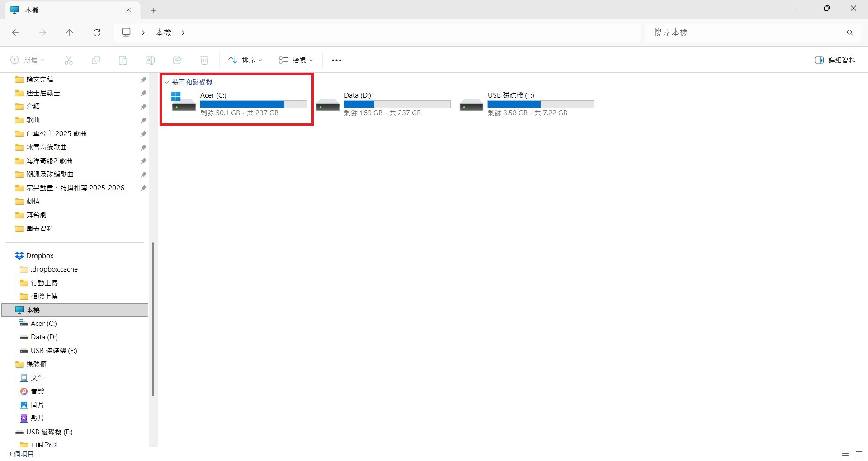The image size is (868, 461).
Task: Click Acer (C:) storage usage bar
Action: click(x=253, y=104)
